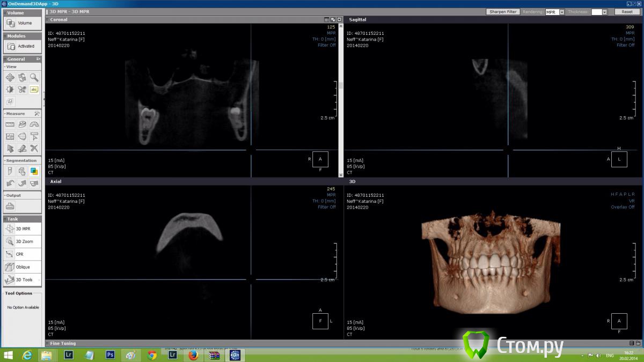
Task: Open the Thickness dropdown
Action: tap(604, 12)
